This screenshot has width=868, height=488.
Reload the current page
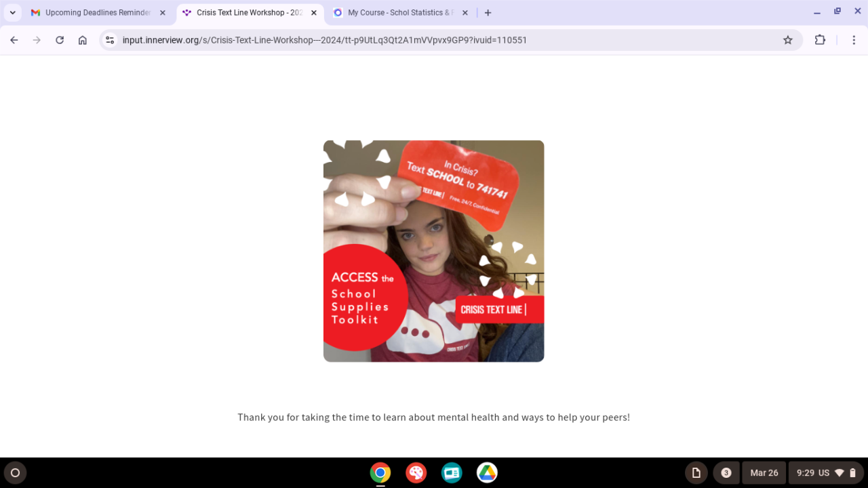60,40
